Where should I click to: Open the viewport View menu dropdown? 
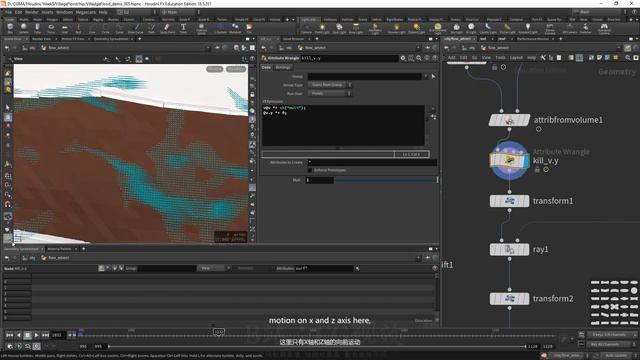(x=18, y=59)
